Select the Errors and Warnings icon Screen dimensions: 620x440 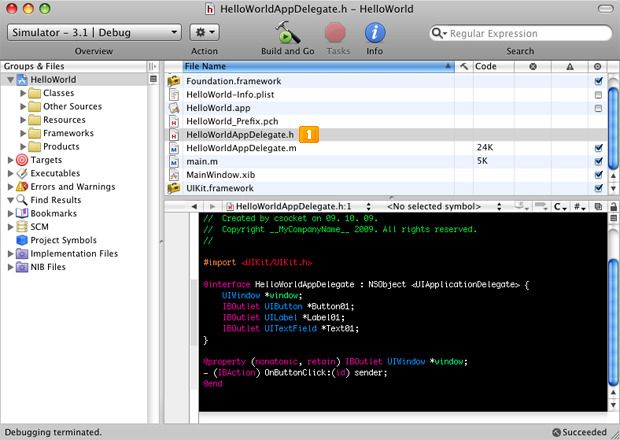[22, 187]
